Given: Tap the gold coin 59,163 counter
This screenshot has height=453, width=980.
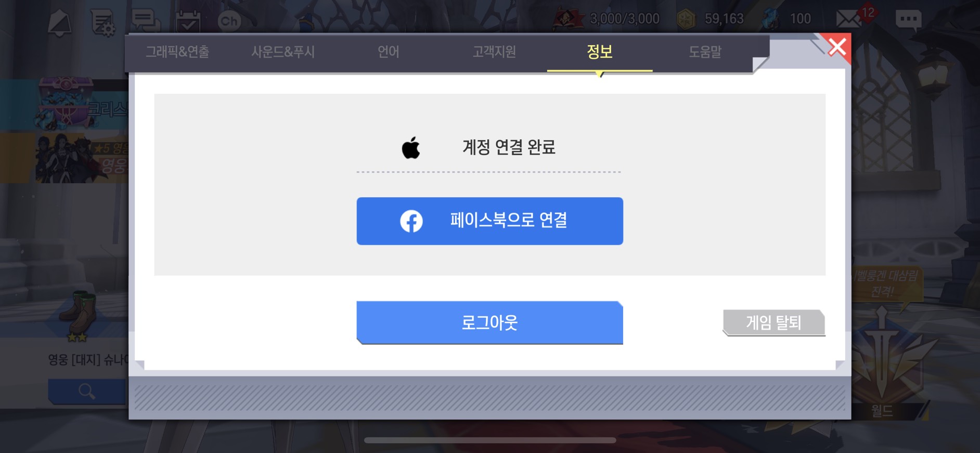Looking at the screenshot, I should [x=711, y=19].
